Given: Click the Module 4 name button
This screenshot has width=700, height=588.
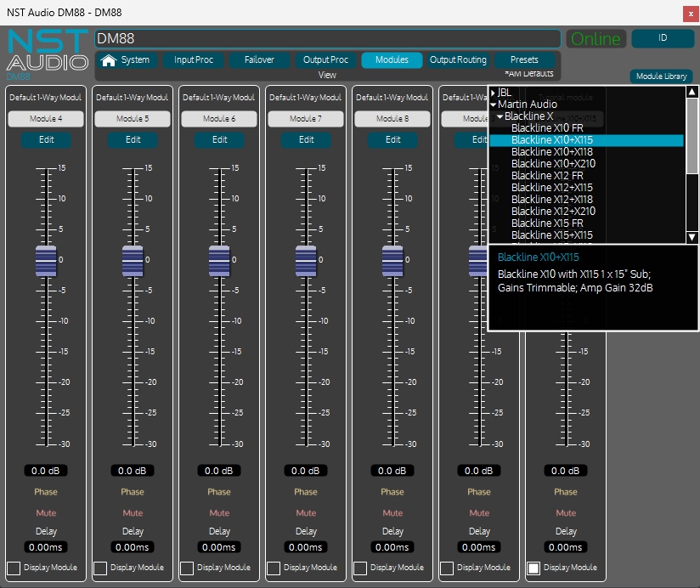Looking at the screenshot, I should [46, 119].
